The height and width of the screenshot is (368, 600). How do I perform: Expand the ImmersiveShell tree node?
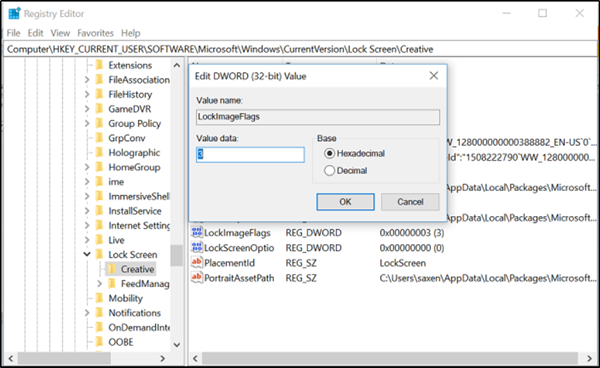87,196
